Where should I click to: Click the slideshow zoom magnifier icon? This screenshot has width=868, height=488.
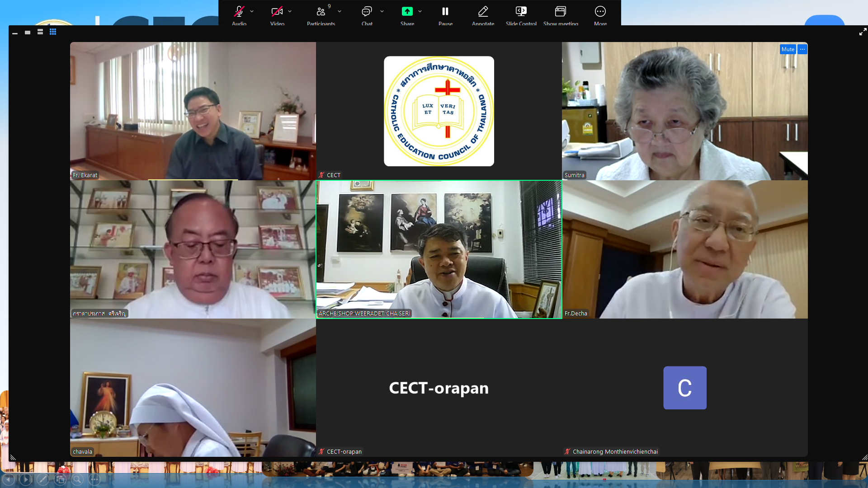(77, 479)
